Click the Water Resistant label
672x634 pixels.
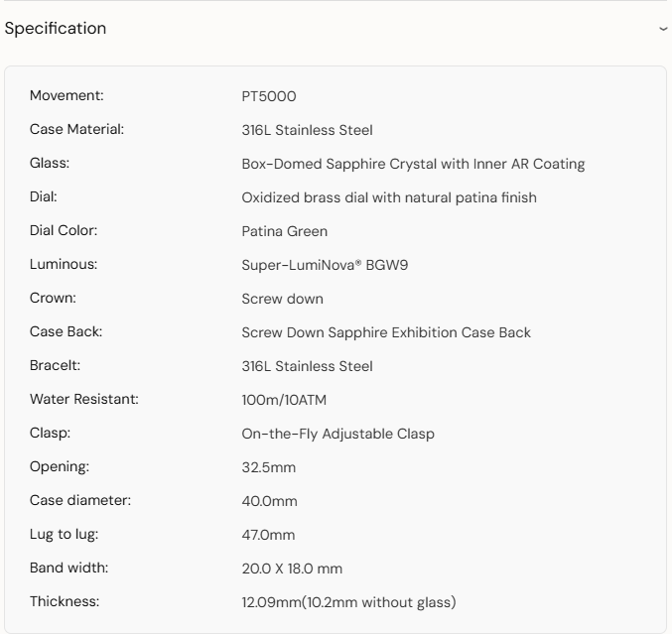tap(84, 399)
